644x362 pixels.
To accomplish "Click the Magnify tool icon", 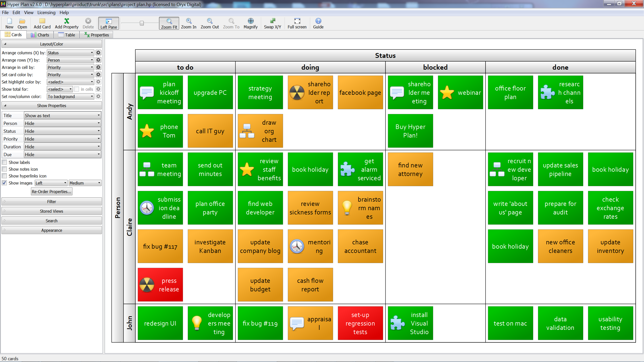I will [250, 21].
